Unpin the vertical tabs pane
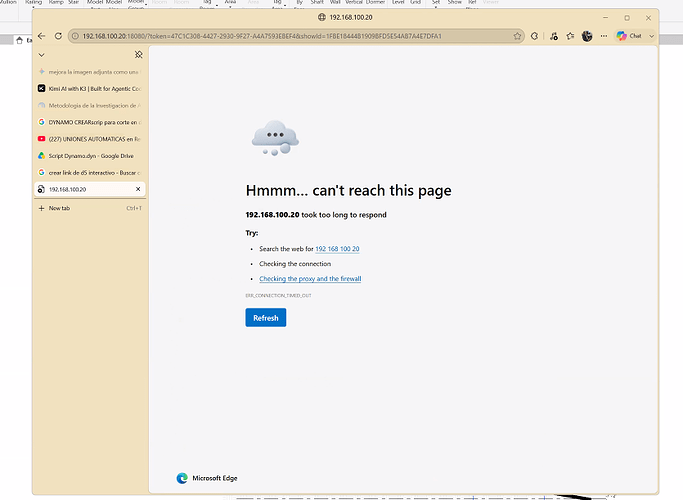 139,54
